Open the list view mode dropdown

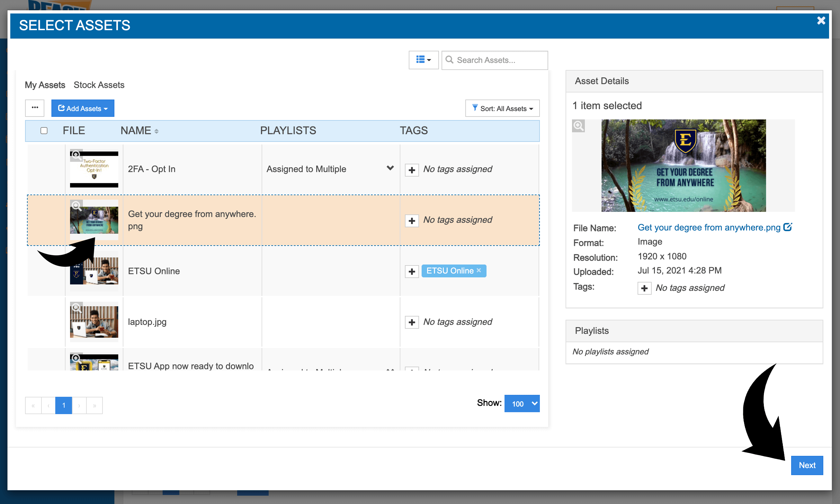click(x=423, y=60)
